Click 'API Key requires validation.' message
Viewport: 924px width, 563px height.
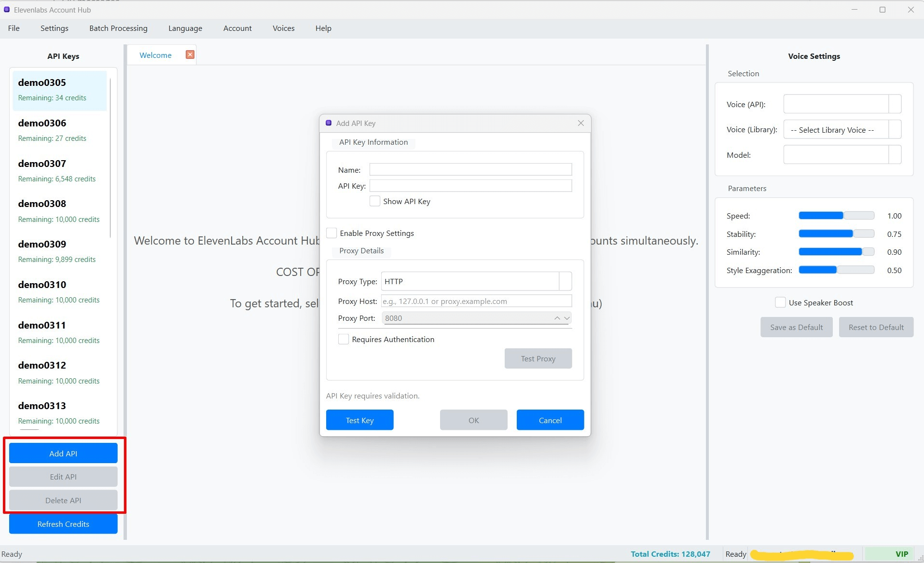click(x=373, y=396)
